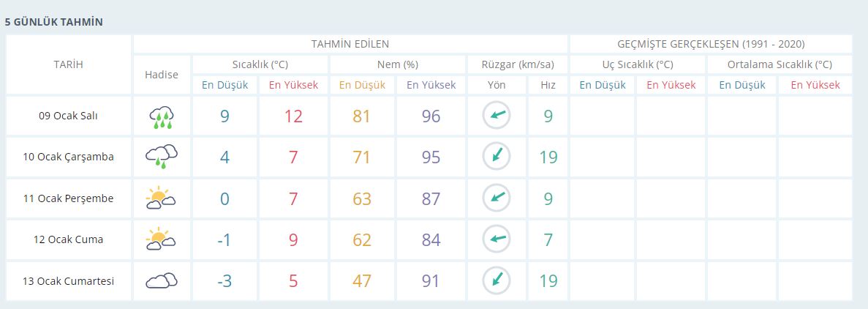Click the cloudy icon for 13 Ocak Cumartesi
This screenshot has height=309, width=868.
click(x=162, y=280)
